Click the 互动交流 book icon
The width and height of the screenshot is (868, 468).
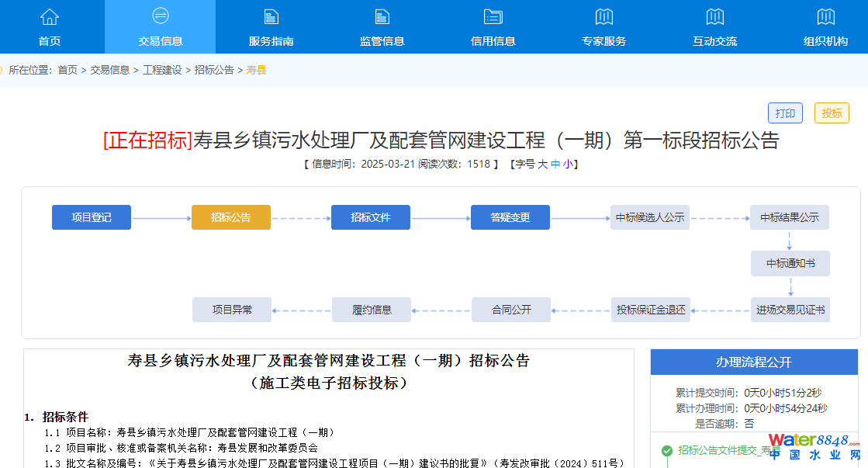(x=714, y=16)
